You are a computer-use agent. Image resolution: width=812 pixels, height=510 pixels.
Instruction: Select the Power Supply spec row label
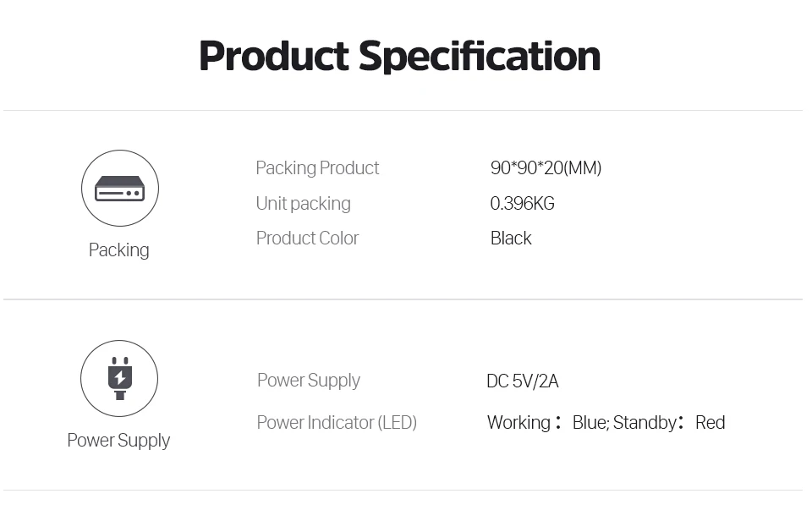pyautogui.click(x=308, y=381)
